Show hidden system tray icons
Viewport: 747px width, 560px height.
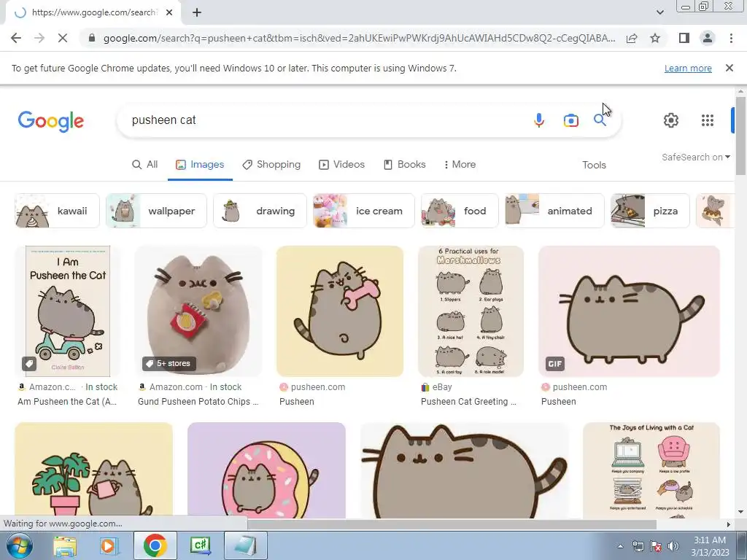pos(620,547)
